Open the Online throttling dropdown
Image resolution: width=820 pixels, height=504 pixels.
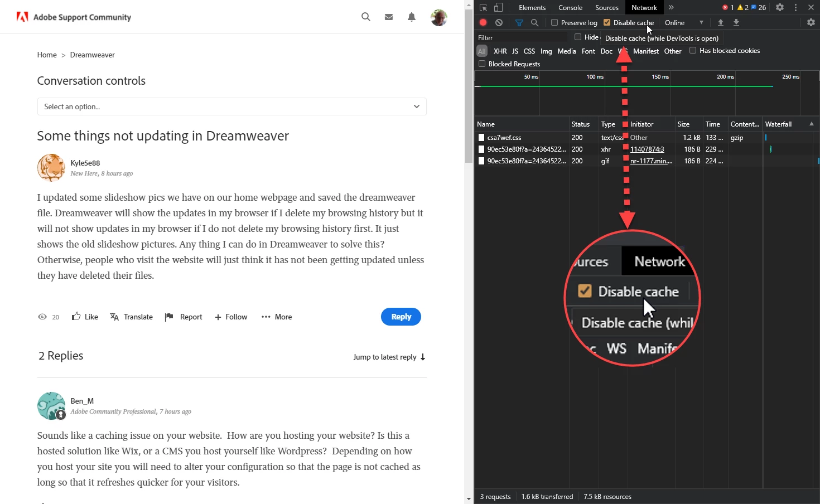[684, 22]
